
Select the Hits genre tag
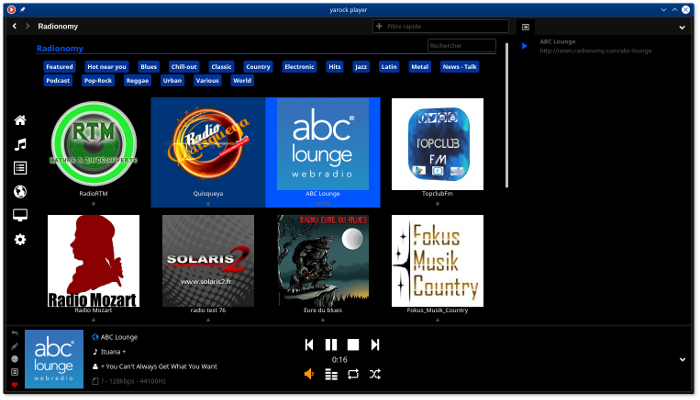pyautogui.click(x=334, y=67)
